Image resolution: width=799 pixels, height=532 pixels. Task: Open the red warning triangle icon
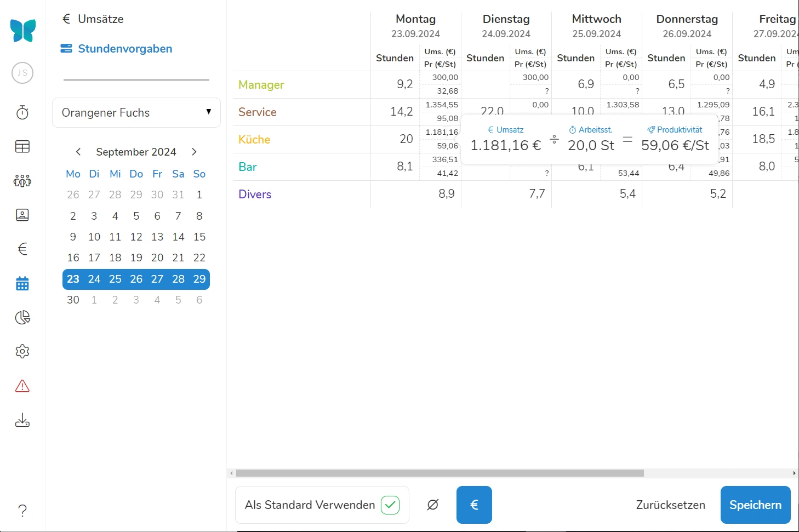point(22,386)
